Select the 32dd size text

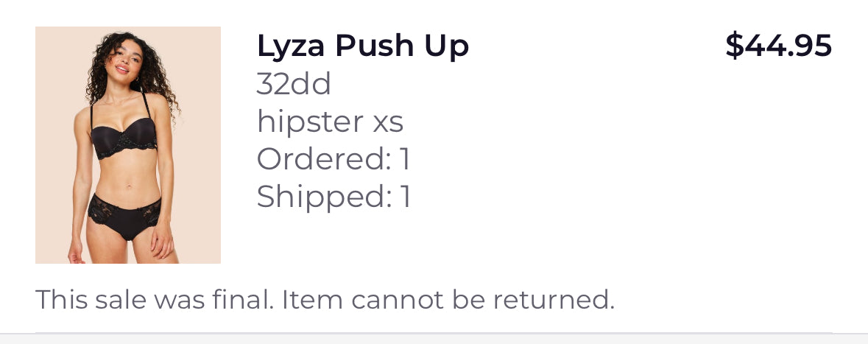(x=294, y=85)
